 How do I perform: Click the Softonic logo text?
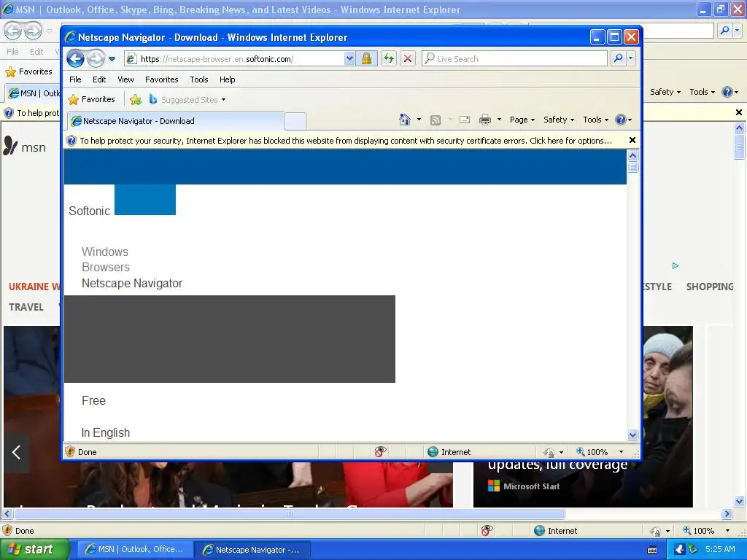89,211
